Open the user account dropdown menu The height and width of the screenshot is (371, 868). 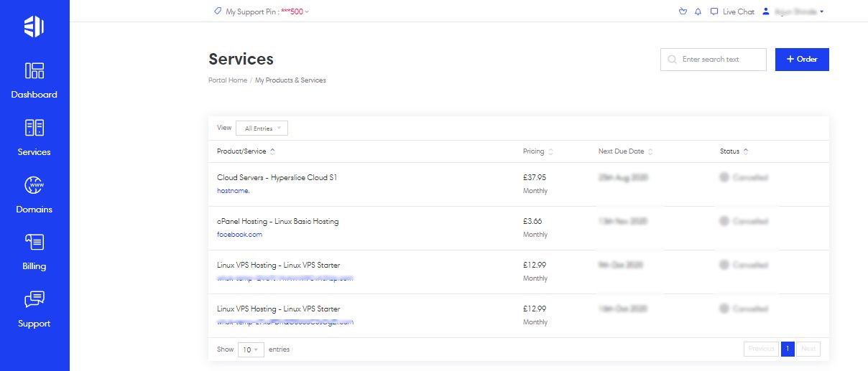(793, 11)
